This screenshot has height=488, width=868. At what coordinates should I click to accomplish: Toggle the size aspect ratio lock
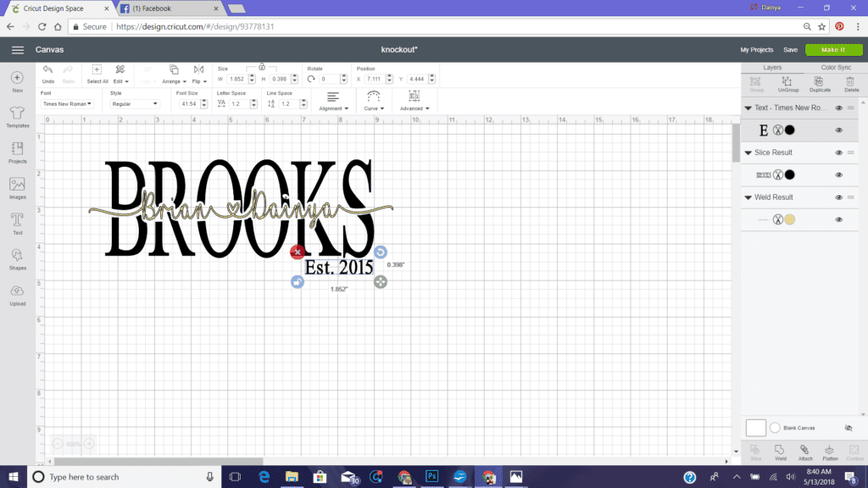pos(262,67)
